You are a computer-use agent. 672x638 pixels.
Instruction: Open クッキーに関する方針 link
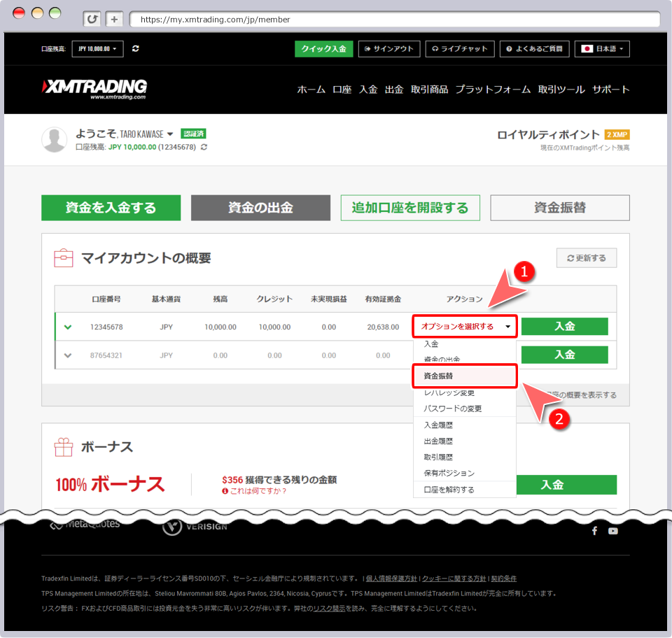[x=454, y=579]
